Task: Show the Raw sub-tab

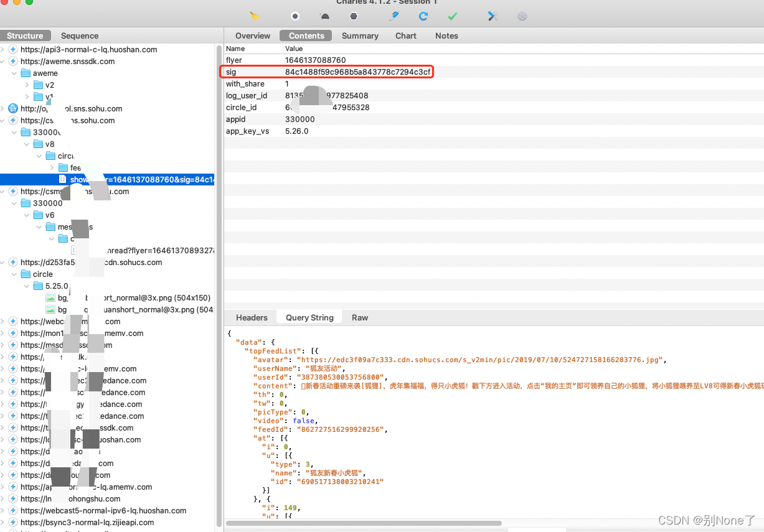Action: (360, 317)
